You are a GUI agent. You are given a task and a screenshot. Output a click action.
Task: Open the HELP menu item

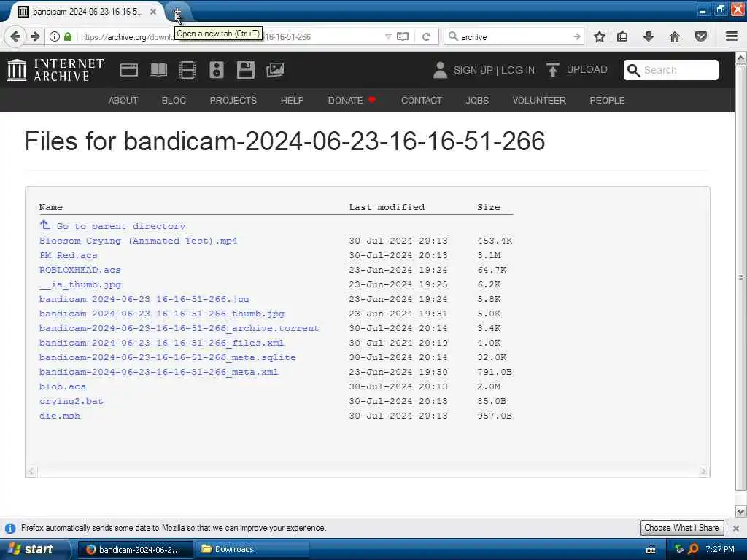click(292, 101)
